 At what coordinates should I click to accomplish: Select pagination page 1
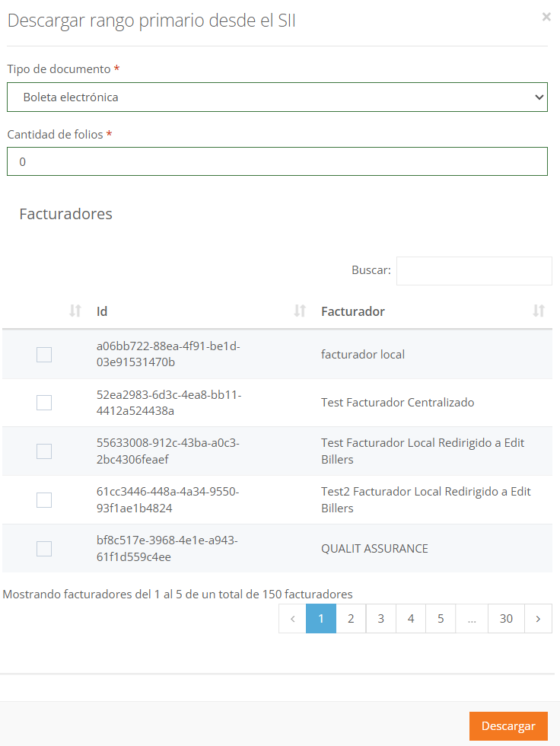tap(321, 618)
